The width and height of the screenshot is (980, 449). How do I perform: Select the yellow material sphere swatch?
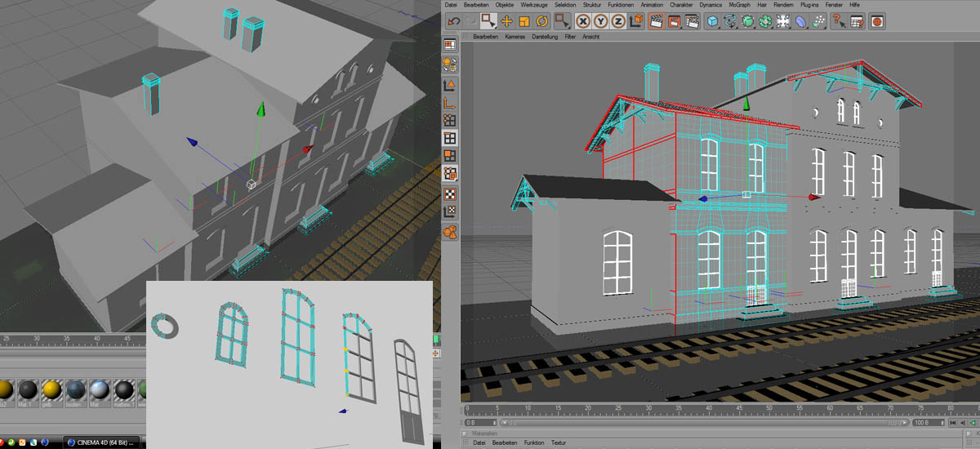[x=51, y=390]
